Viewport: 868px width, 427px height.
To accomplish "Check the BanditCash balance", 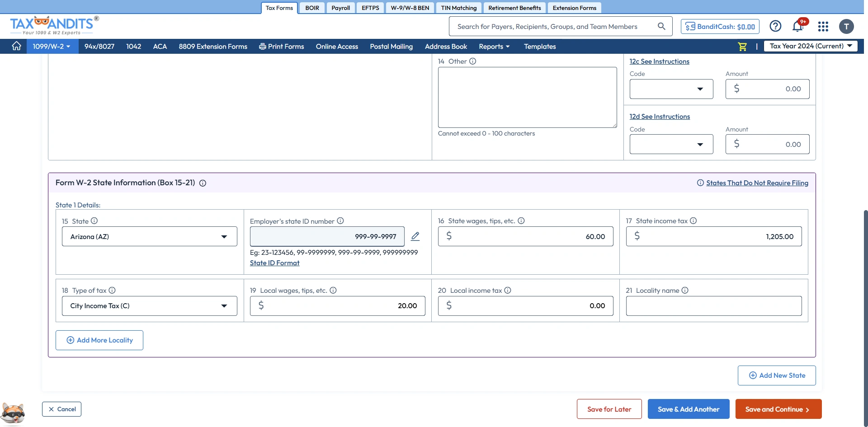I will click(x=720, y=26).
